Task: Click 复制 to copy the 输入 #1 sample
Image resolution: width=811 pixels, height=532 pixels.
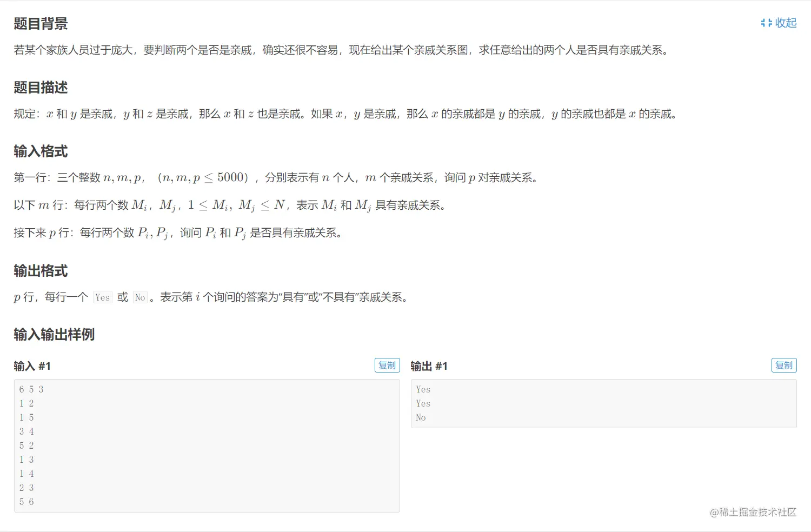Action: pos(387,365)
